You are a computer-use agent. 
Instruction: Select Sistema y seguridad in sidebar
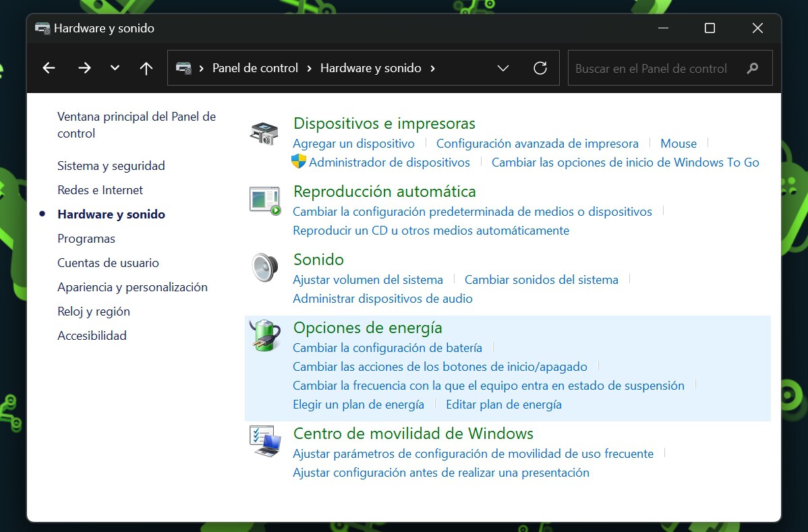coord(111,166)
